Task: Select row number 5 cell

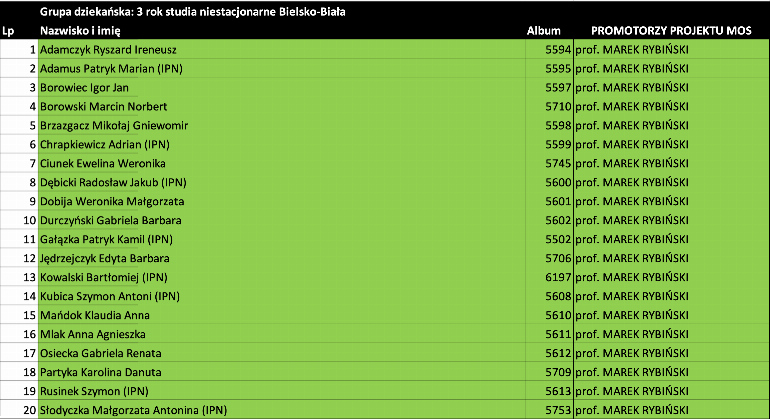Action: (x=19, y=126)
